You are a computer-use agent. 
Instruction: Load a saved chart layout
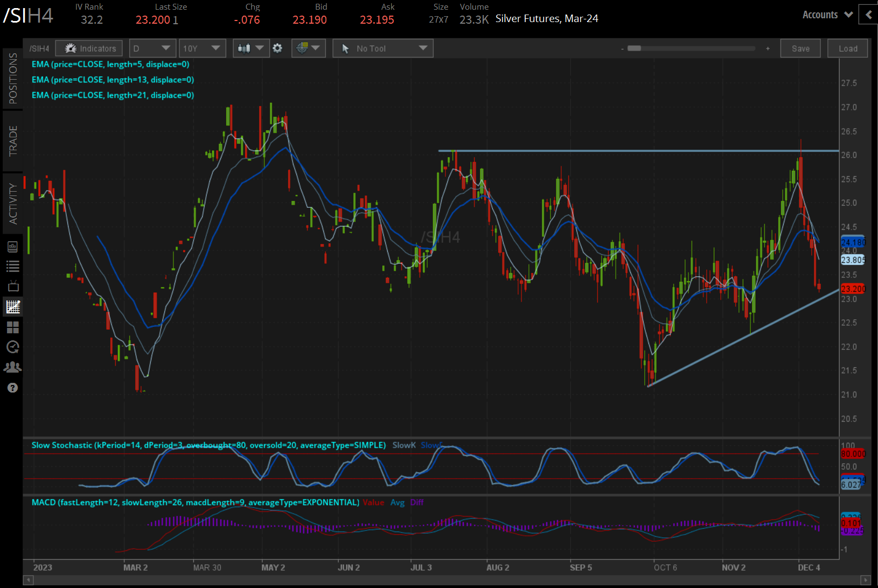click(848, 48)
